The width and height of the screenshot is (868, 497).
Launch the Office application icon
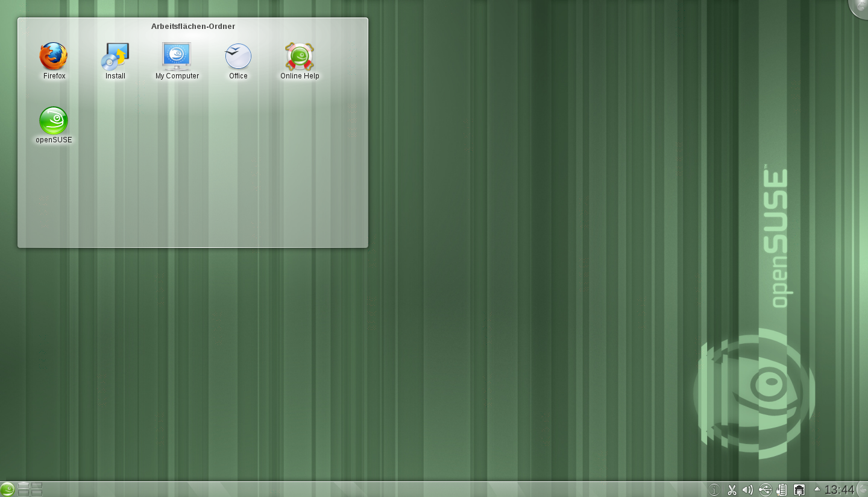[237, 55]
